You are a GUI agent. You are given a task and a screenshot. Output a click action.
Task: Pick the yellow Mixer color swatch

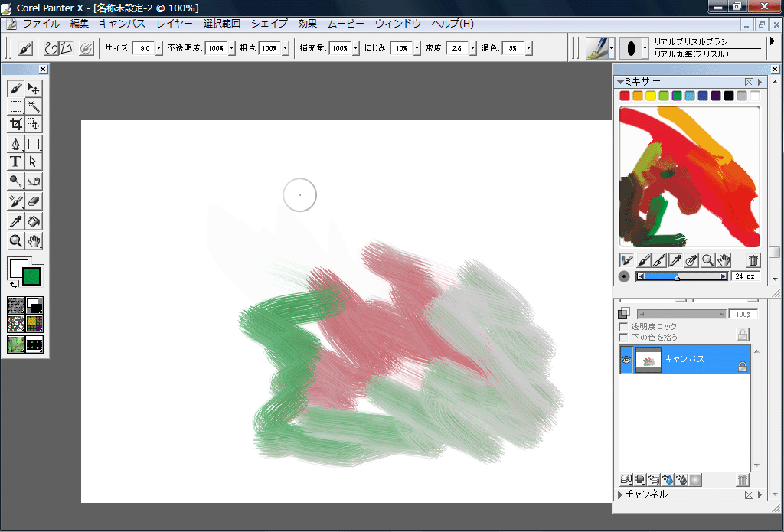(651, 96)
